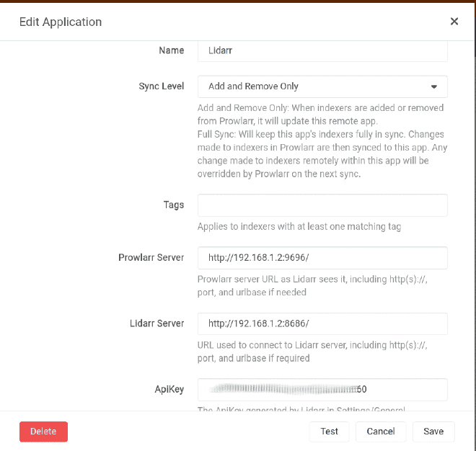Screen dimensions: 476x451
Task: Click the Tags label
Action: pos(174,205)
